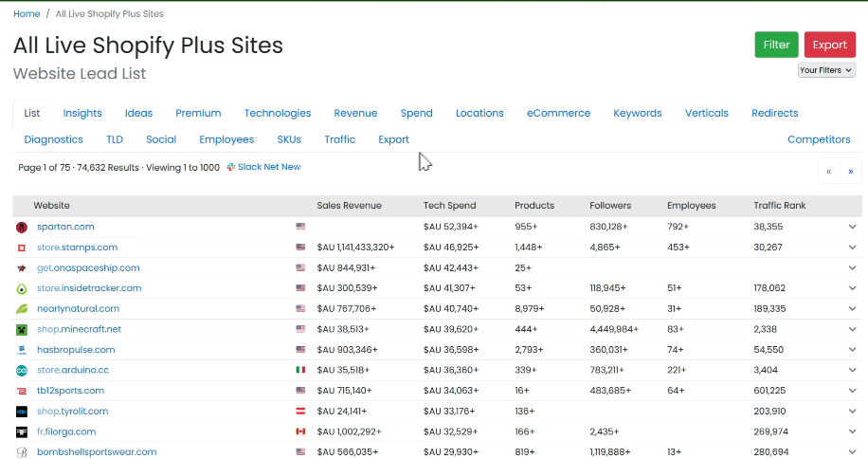
Task: Click the spartan.com favicon icon
Action: pyautogui.click(x=22, y=227)
